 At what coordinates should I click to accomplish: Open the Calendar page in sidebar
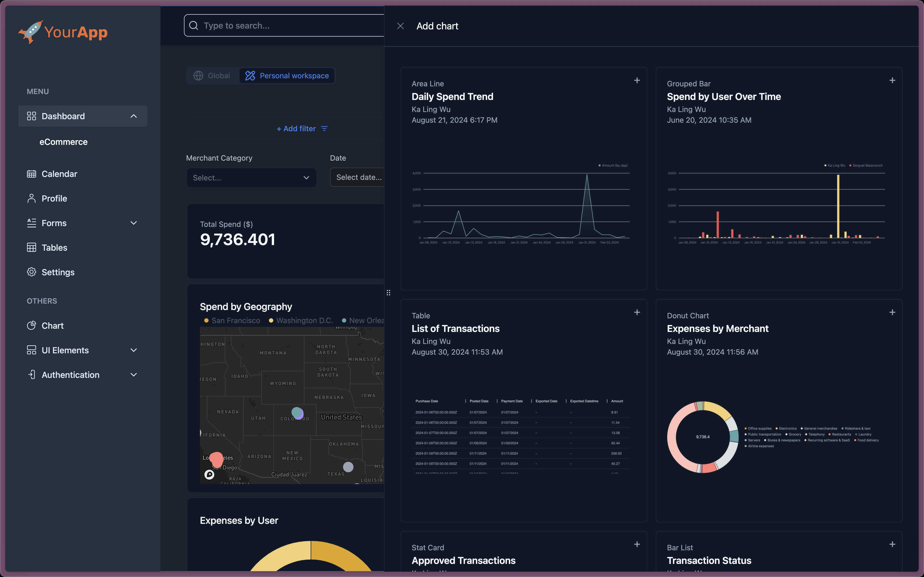coord(59,174)
